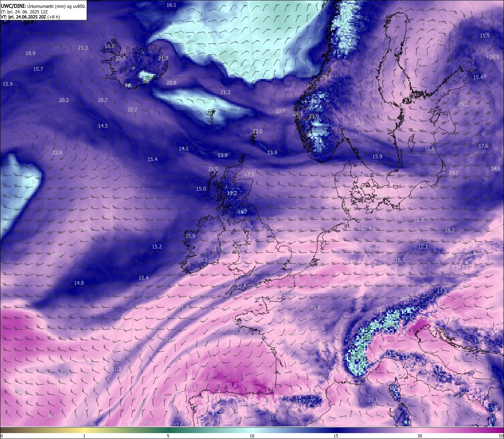Click the 37.8 value label
Screen dimensions: 504x439
(x=314, y=280)
